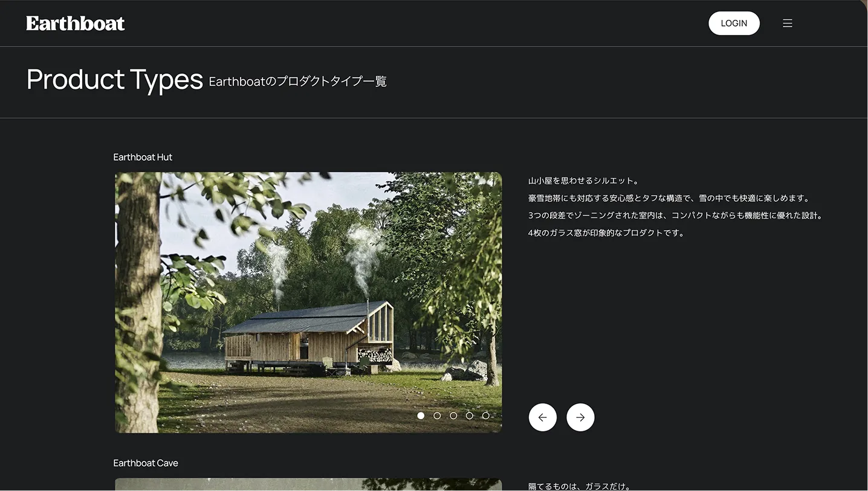Advance carousel with right arrow button
Viewport: 868px width, 491px height.
[x=580, y=417]
